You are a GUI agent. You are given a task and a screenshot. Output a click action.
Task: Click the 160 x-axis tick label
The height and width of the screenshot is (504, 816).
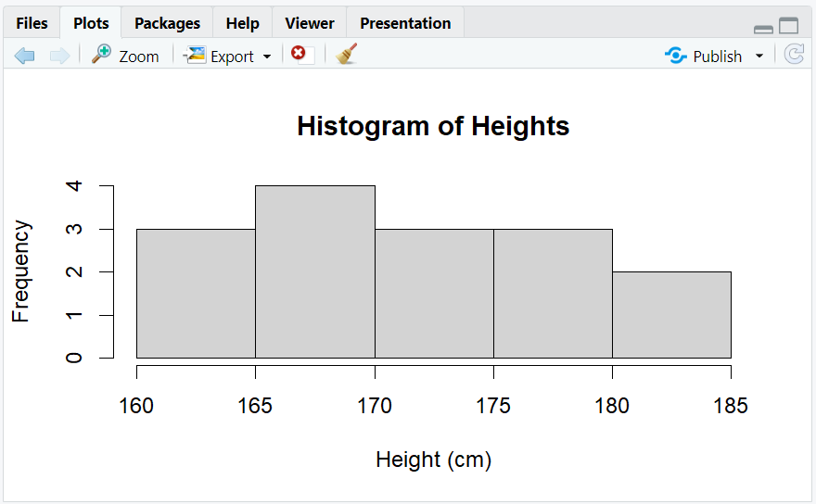[x=136, y=406]
